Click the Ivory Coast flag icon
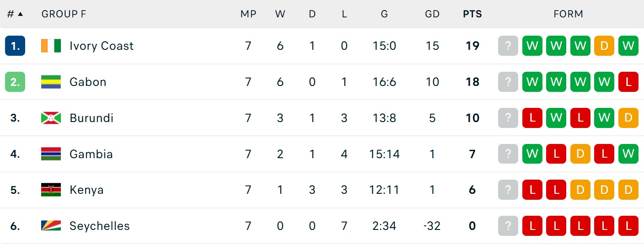 coord(51,46)
